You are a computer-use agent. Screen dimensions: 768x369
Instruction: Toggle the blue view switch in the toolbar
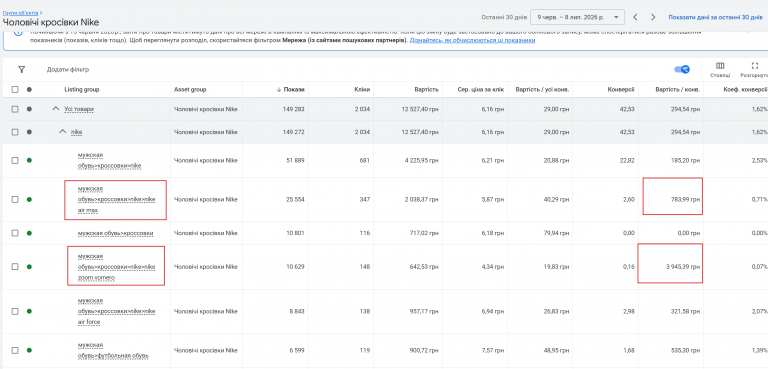tap(682, 70)
